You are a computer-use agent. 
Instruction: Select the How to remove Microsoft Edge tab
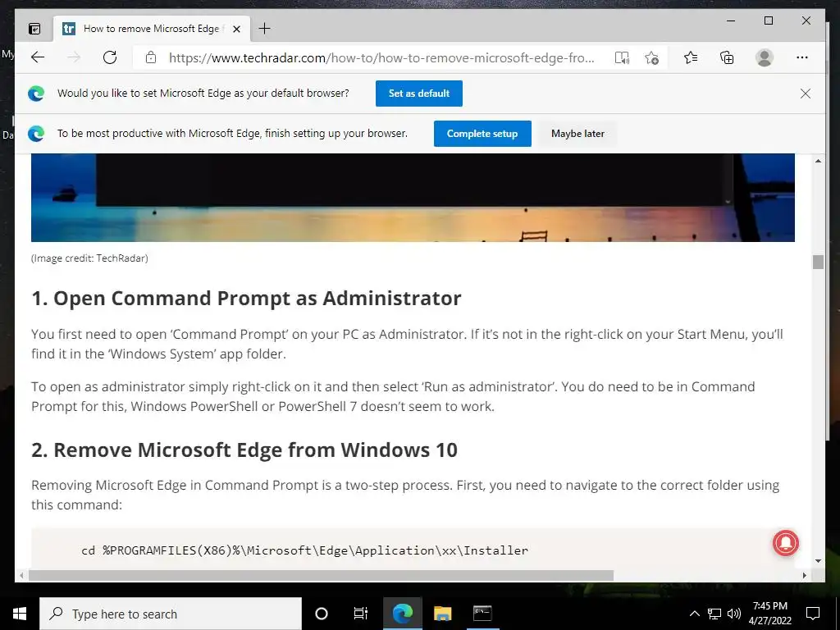click(152, 29)
